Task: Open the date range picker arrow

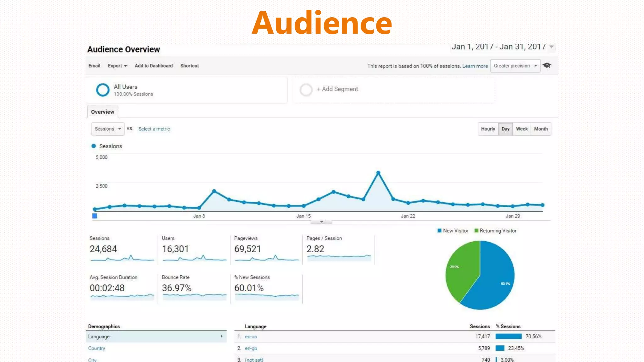Action: (551, 47)
